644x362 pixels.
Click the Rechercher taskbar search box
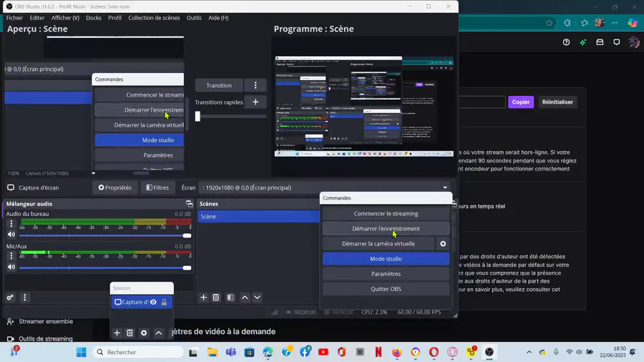coord(138,352)
